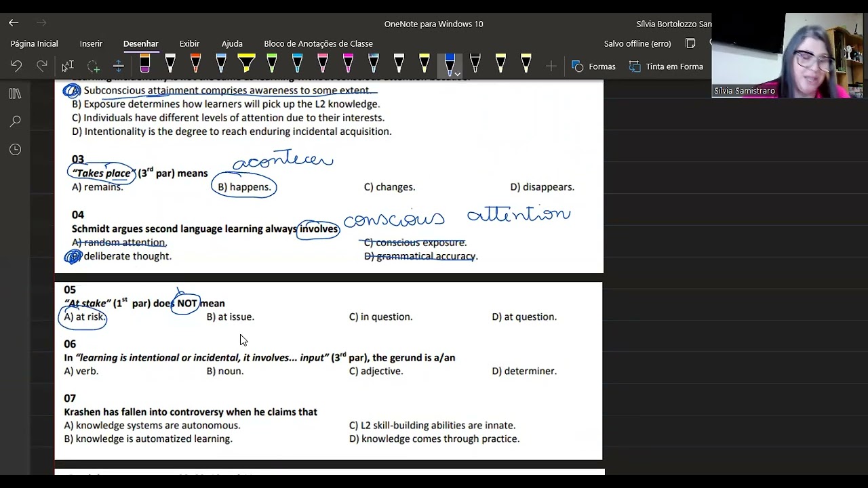This screenshot has height=488, width=868.
Task: Click option "C) in question."
Action: pyautogui.click(x=380, y=317)
